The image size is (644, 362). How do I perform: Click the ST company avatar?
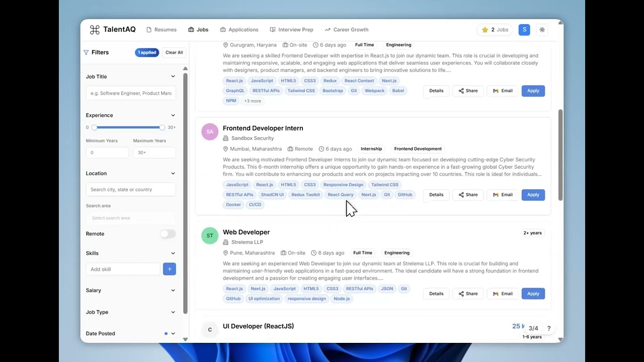(210, 236)
